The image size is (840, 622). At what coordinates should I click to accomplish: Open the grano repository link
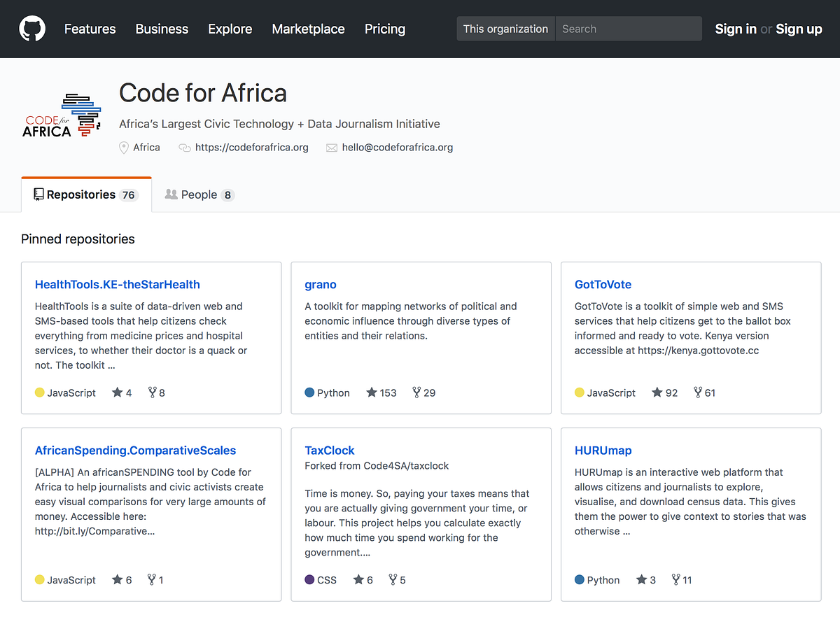(x=321, y=284)
